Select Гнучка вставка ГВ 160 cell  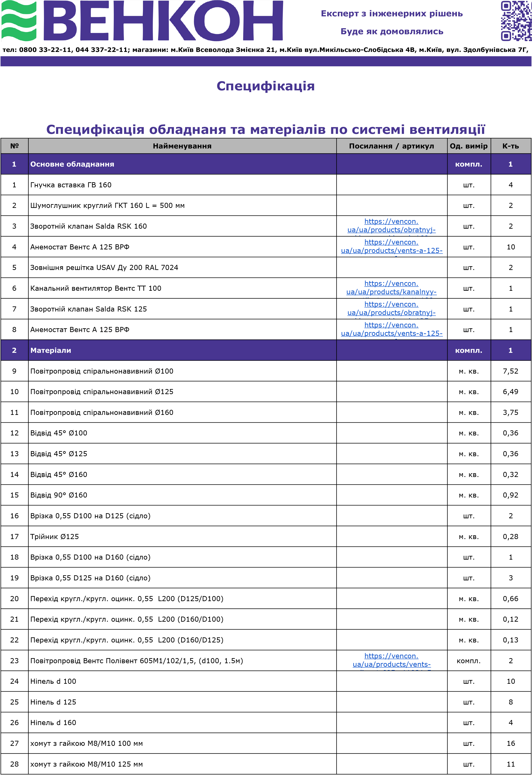click(71, 185)
